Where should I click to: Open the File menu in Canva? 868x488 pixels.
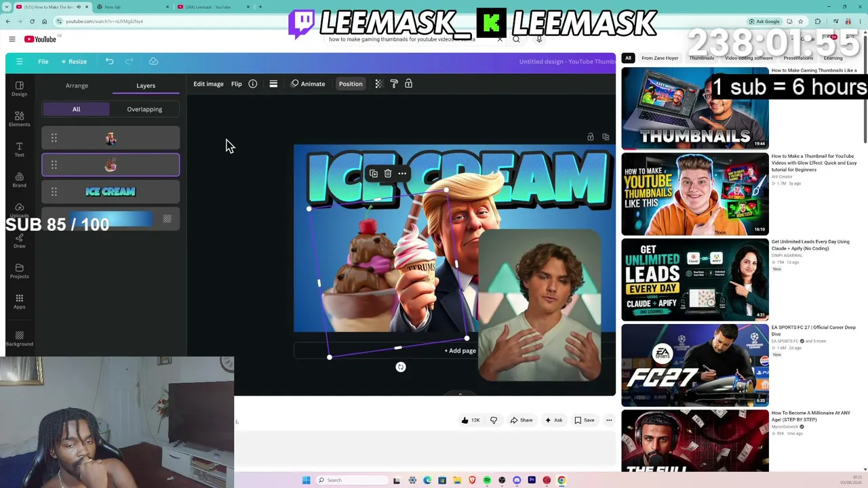click(43, 62)
